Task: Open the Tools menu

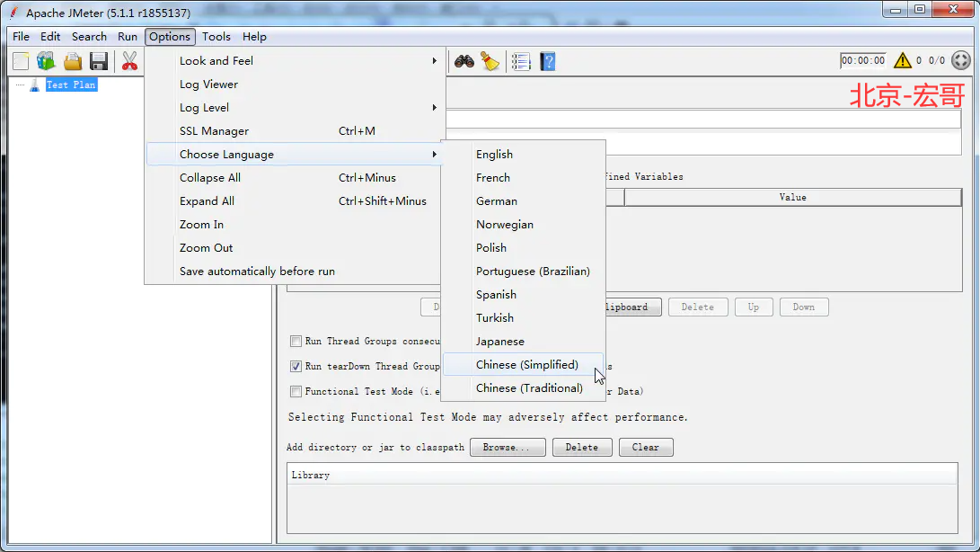Action: tap(216, 36)
